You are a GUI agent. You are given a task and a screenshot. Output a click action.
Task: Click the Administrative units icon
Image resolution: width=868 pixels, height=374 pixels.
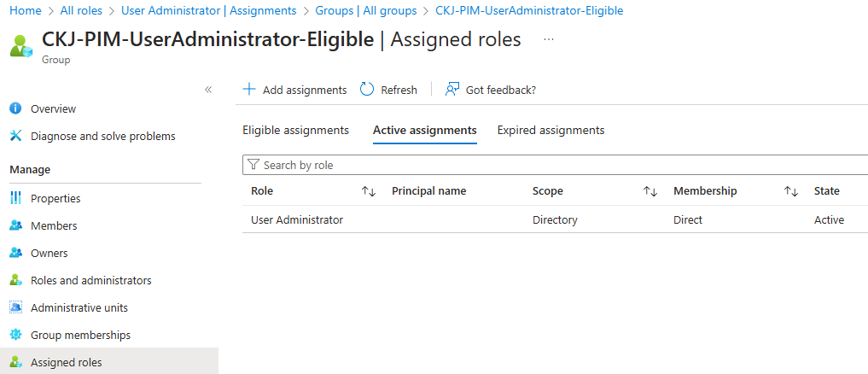tap(15, 307)
